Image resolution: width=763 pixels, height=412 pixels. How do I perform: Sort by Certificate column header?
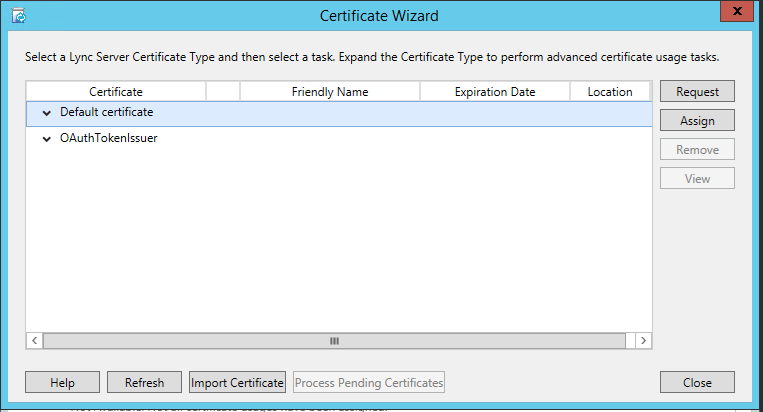(x=116, y=92)
